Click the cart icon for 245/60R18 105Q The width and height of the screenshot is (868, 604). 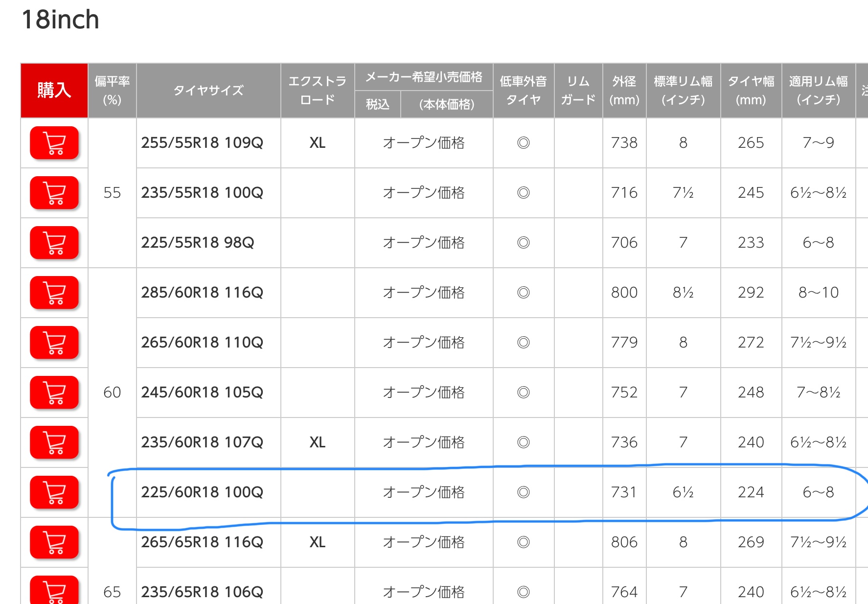click(x=54, y=393)
